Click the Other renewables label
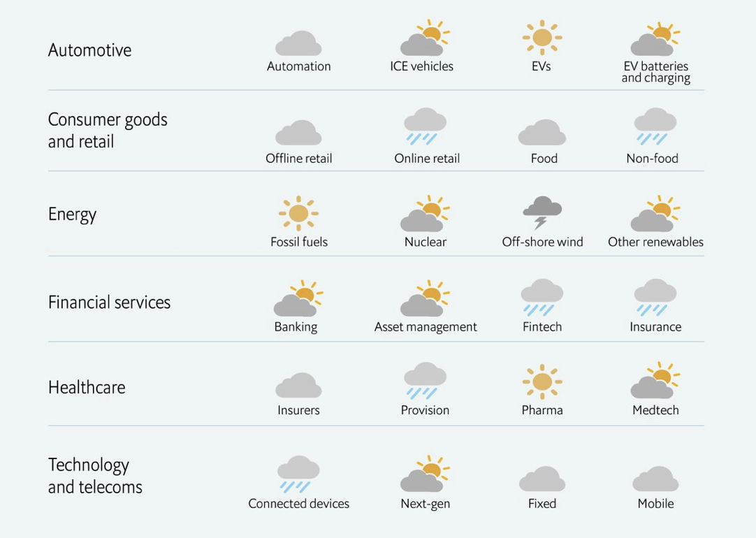Viewport: 756px width, 538px height. 655,242
